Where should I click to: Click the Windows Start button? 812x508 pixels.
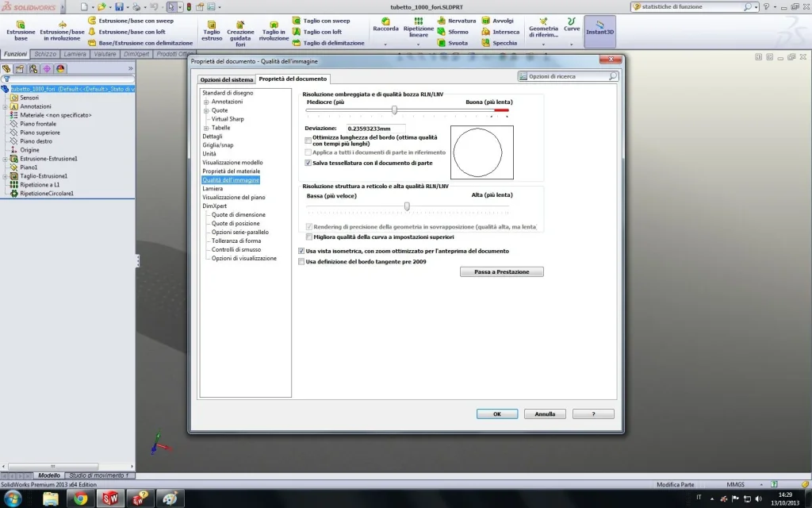(x=13, y=498)
